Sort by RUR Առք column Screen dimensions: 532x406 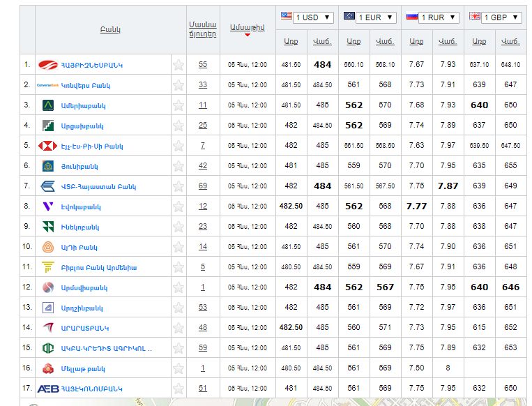tap(416, 41)
